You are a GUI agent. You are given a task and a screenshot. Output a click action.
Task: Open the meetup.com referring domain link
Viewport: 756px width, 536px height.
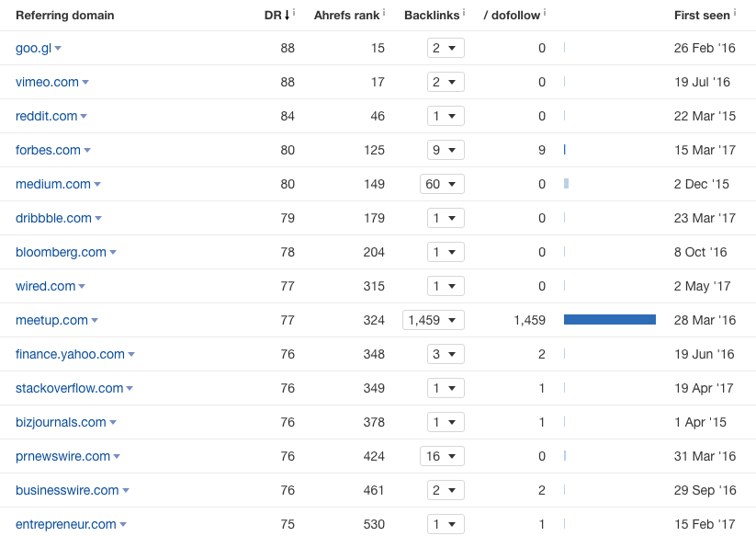pyautogui.click(x=51, y=320)
